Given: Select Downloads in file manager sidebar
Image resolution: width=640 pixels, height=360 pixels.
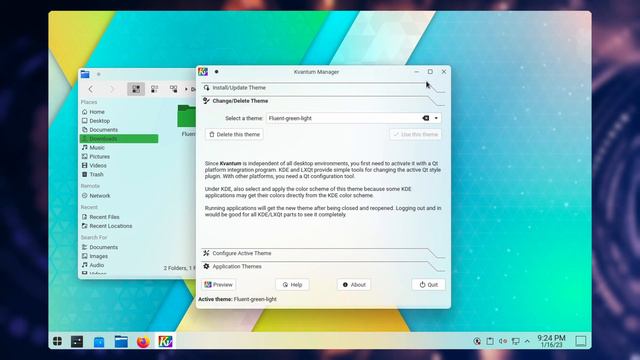Looking at the screenshot, I should 119,139.
